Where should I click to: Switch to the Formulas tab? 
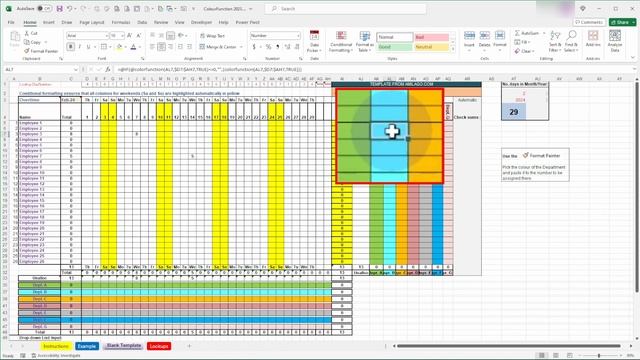121,22
